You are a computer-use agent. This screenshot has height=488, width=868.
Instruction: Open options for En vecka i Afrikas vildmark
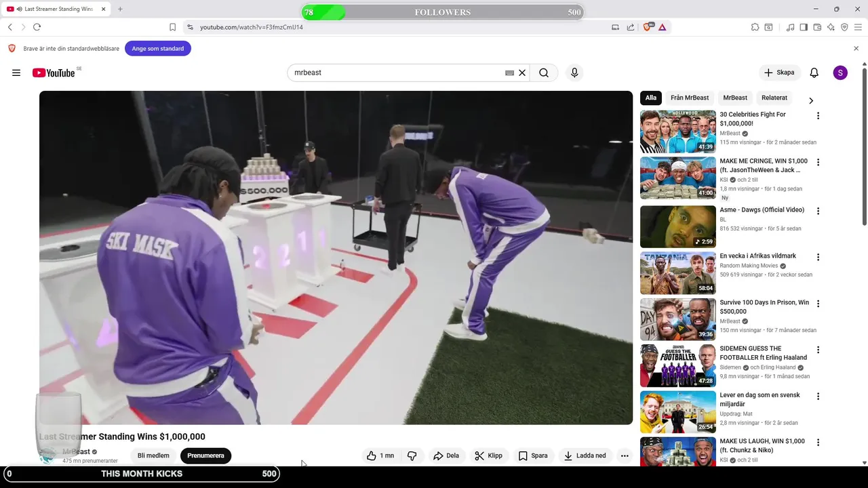(818, 257)
